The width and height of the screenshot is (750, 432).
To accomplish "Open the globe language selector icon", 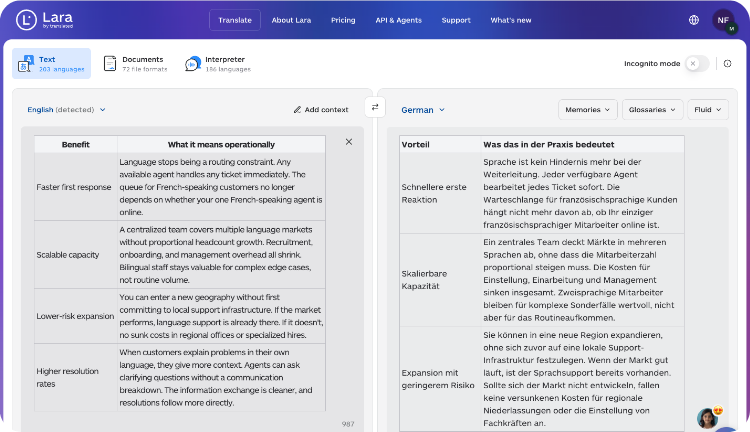I will tap(694, 20).
